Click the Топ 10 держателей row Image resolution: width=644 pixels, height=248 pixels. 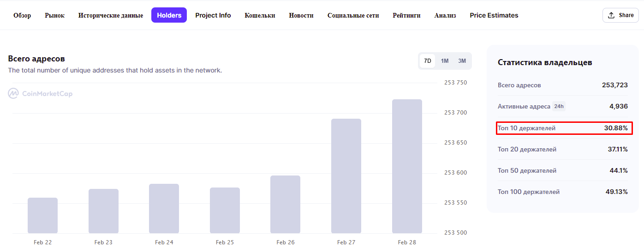[x=562, y=128]
